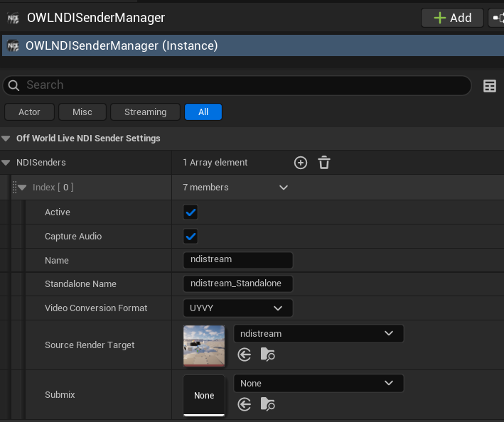Click the "1 Array element" text

215,163
